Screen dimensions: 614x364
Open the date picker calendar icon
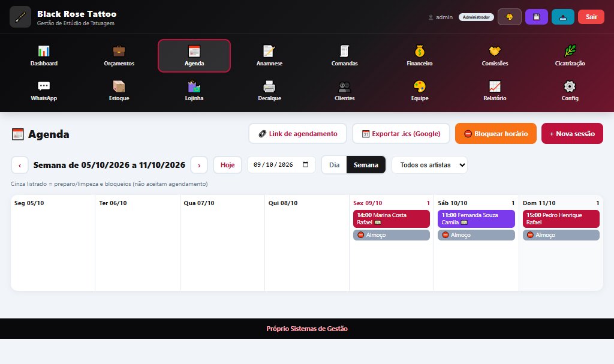305,164
